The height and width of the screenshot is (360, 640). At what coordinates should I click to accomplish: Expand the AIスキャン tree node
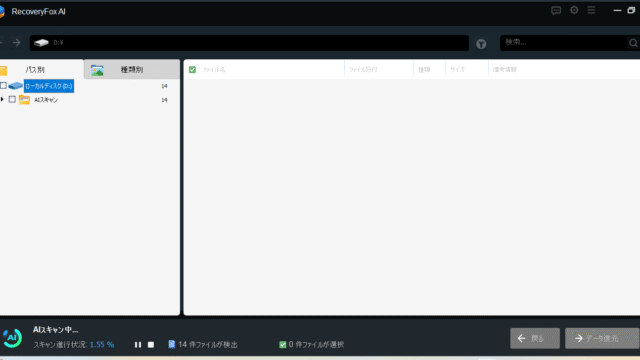point(2,99)
